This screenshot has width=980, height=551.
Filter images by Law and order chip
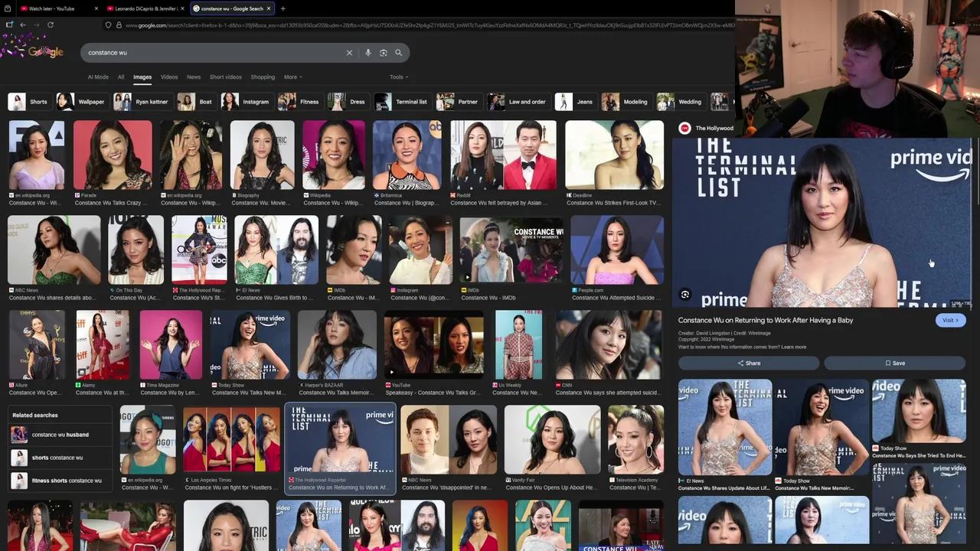click(518, 102)
